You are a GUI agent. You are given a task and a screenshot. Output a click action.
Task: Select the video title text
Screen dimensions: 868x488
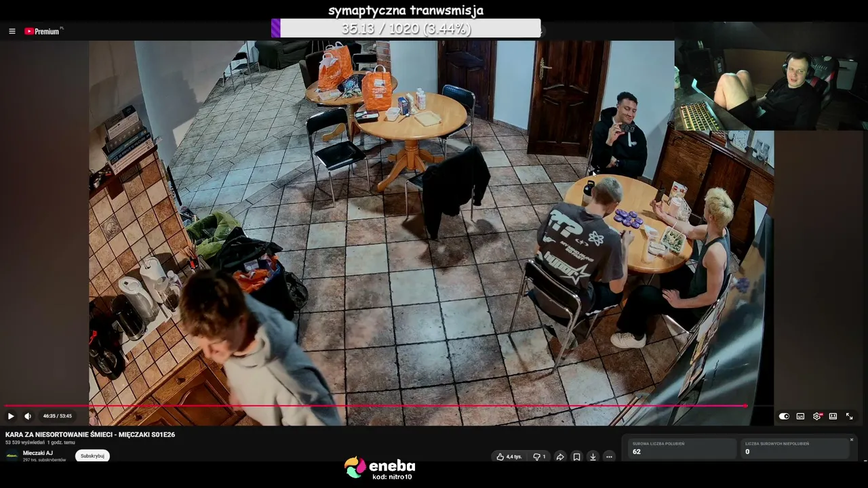[90, 434]
